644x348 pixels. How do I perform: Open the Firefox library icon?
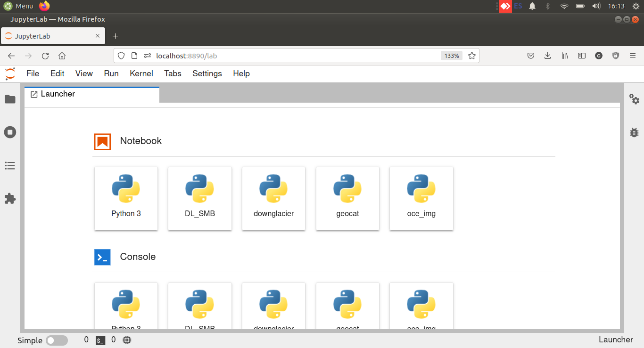click(x=565, y=56)
